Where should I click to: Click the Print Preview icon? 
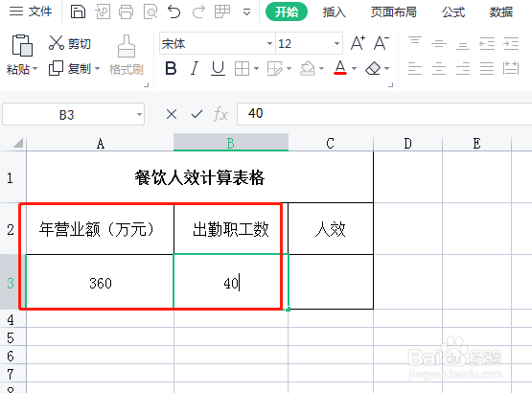tap(150, 12)
